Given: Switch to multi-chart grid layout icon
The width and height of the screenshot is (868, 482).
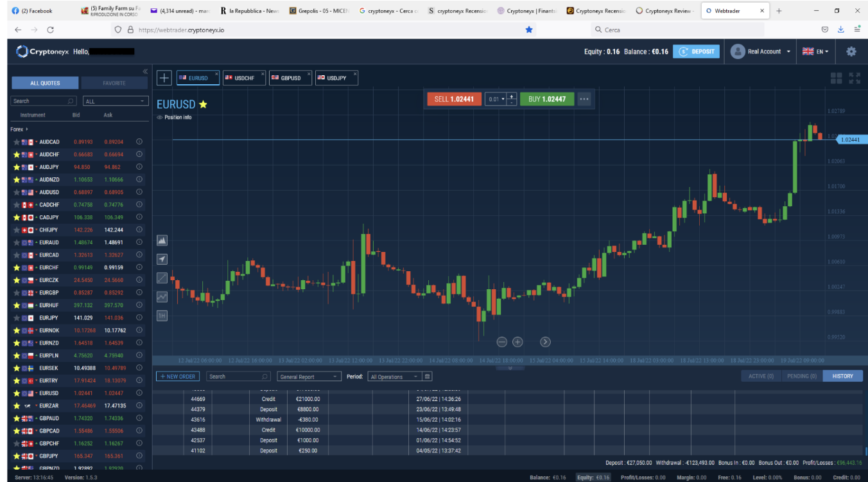Looking at the screenshot, I should [837, 78].
